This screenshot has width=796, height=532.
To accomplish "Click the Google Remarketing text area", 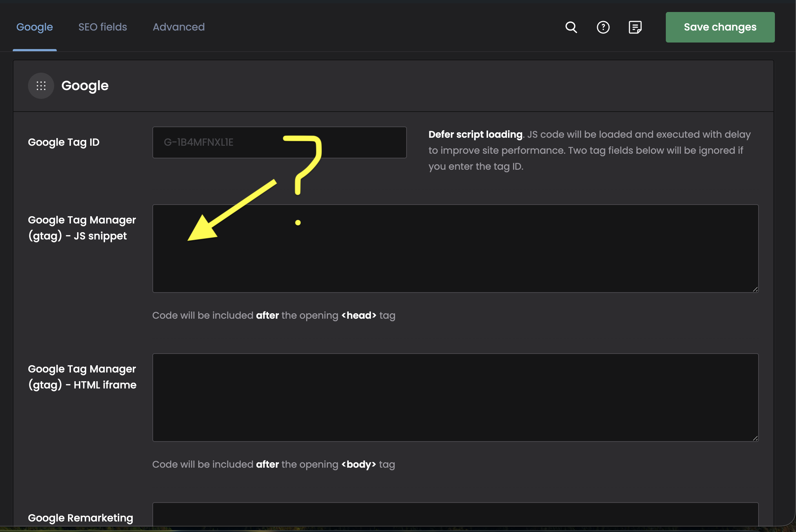I will [x=455, y=515].
